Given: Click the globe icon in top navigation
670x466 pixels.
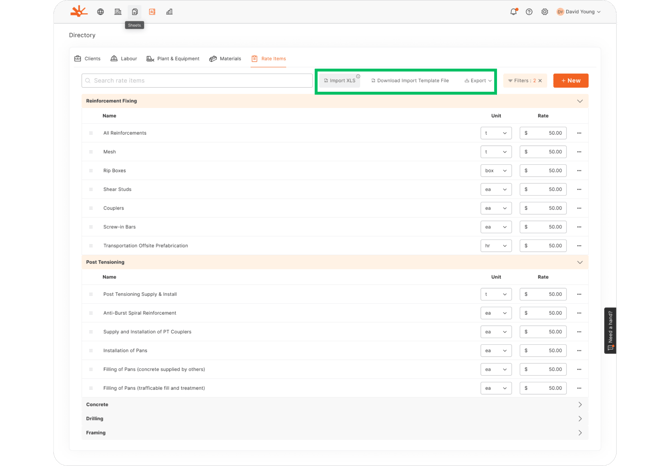Looking at the screenshot, I should pyautogui.click(x=100, y=12).
